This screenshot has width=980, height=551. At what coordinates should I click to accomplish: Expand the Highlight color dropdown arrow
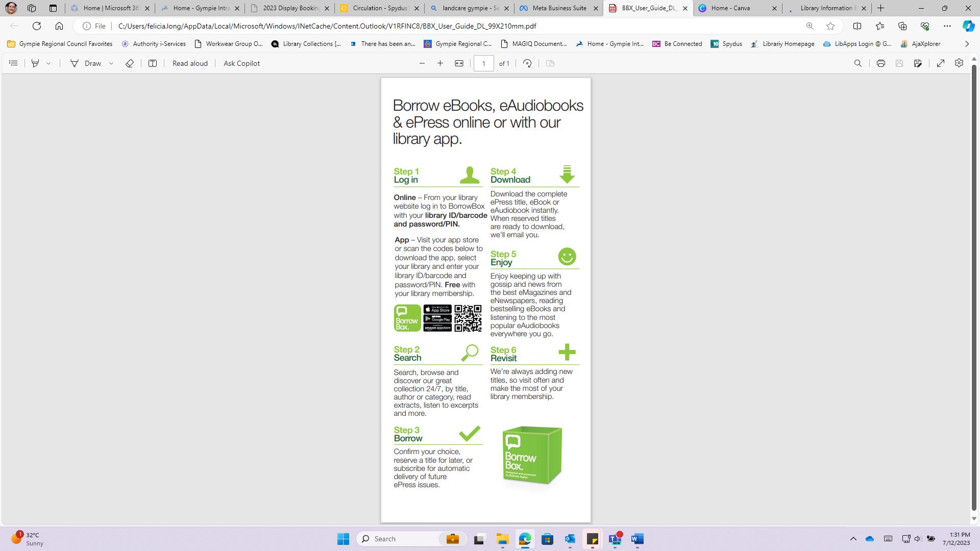(x=48, y=63)
